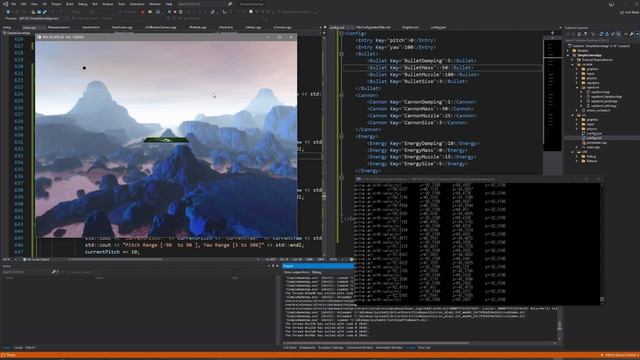Open the File menu

pyautogui.click(x=13, y=4)
